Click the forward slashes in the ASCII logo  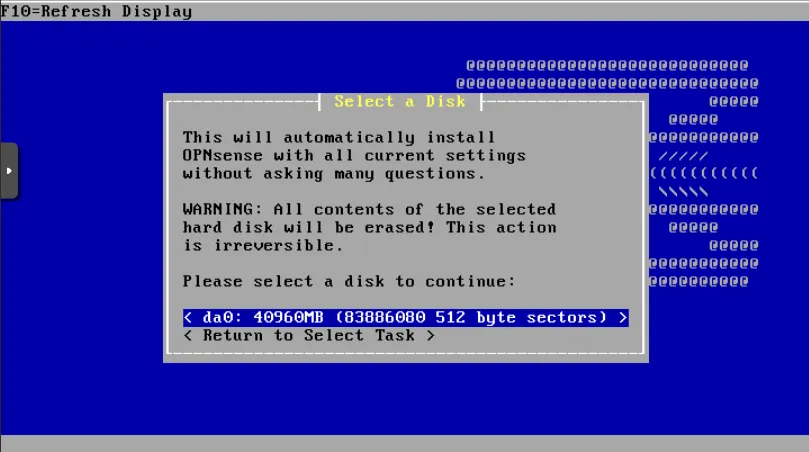(683, 155)
